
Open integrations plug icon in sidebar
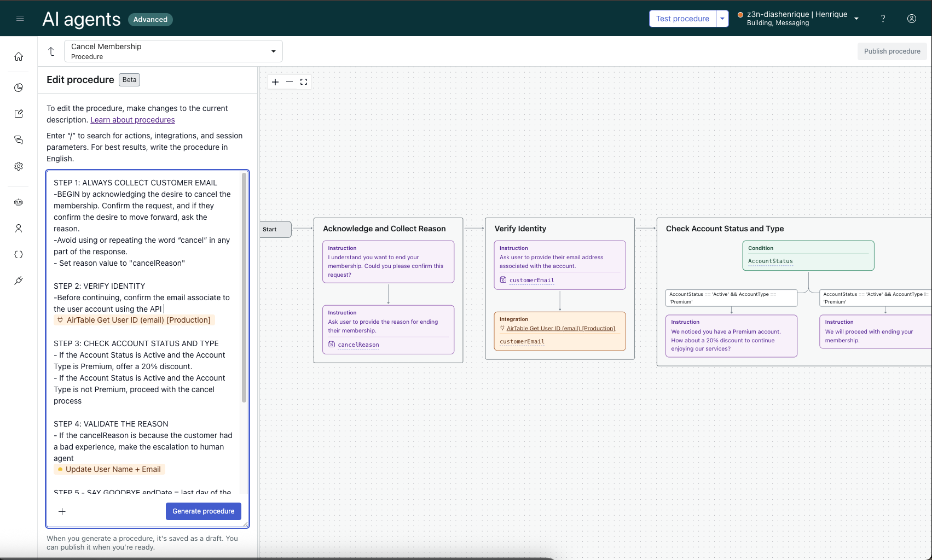(19, 281)
